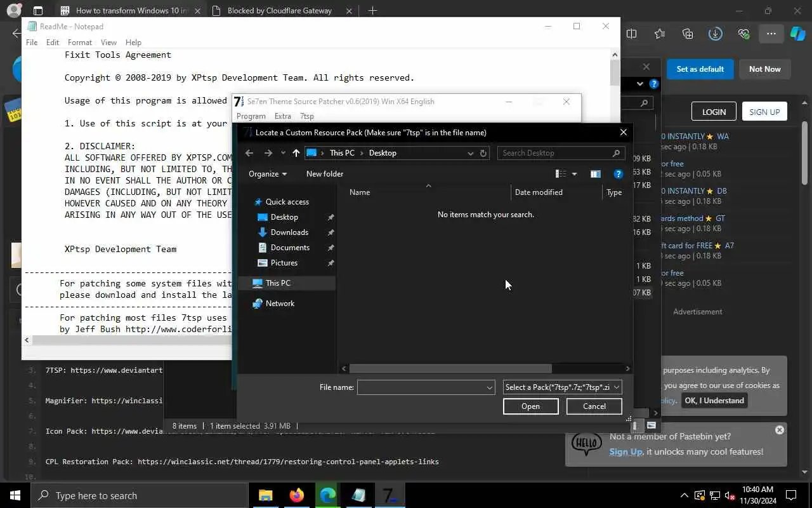Go forward in the file dialog
The height and width of the screenshot is (508, 812).
[x=268, y=153]
